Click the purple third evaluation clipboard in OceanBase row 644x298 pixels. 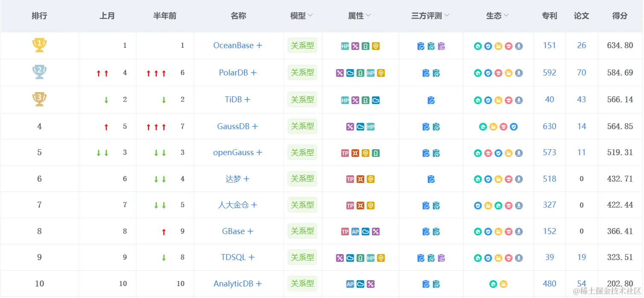(x=441, y=46)
